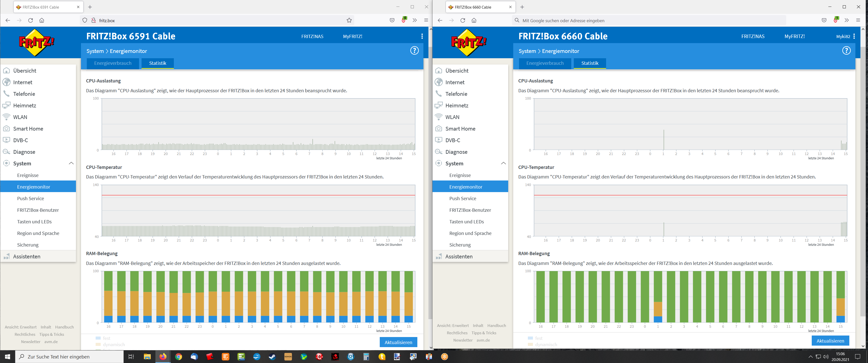Open MyFRITZ! in FRITZ!Box 6591 header
Image resolution: width=868 pixels, height=363 pixels.
point(352,36)
